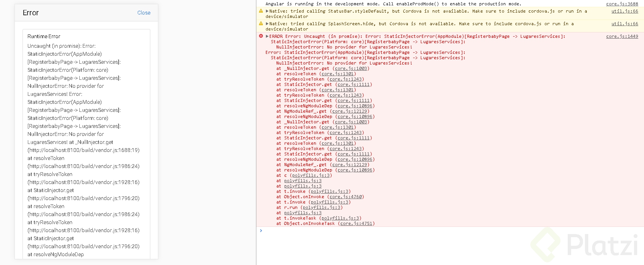This screenshot has width=644, height=265.
Task: Open polyfills.js:3 link on the r.run line
Action: pos(322,208)
